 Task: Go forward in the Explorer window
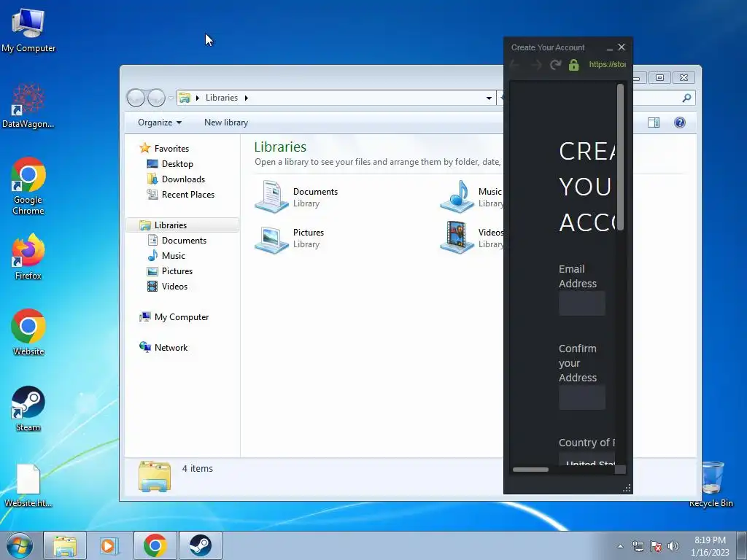coord(156,98)
